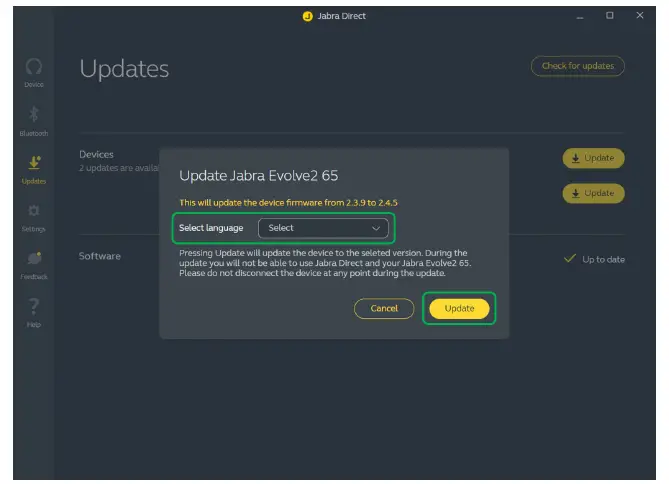The image size is (669, 484).
Task: Open the Settings gear icon
Action: point(34,210)
